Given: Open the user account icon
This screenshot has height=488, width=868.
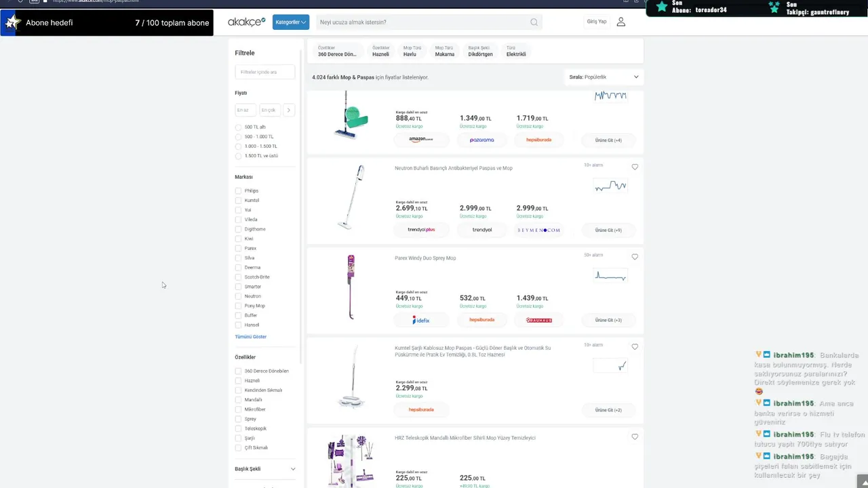Looking at the screenshot, I should coord(620,22).
